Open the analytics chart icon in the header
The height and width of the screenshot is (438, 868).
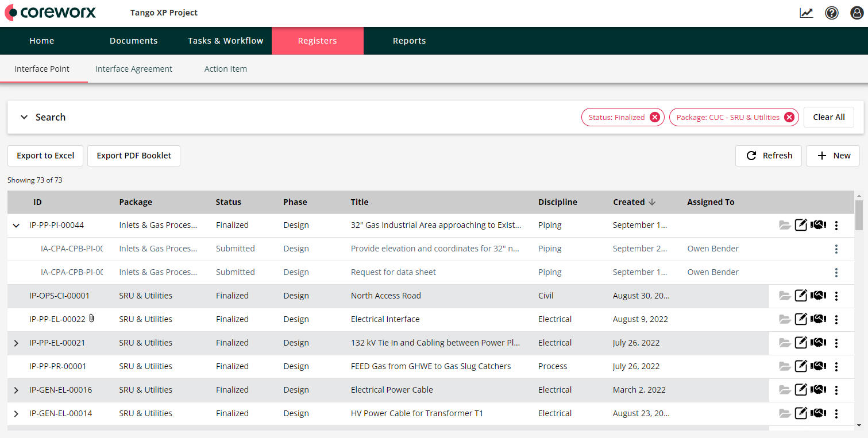(x=806, y=12)
